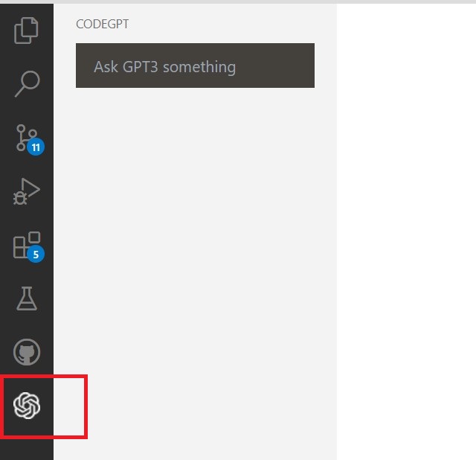Select the git branch icon
The image size is (476, 460).
[27, 138]
